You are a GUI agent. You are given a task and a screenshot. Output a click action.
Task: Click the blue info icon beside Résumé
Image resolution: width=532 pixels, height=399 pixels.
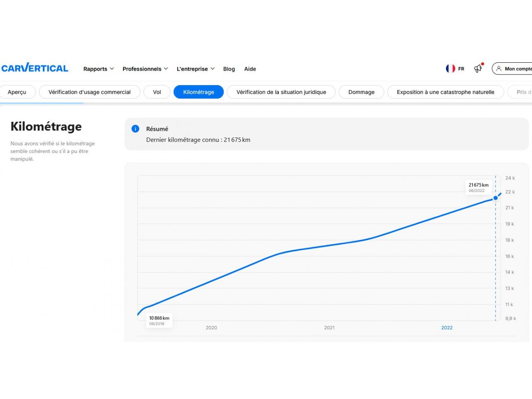[135, 129]
